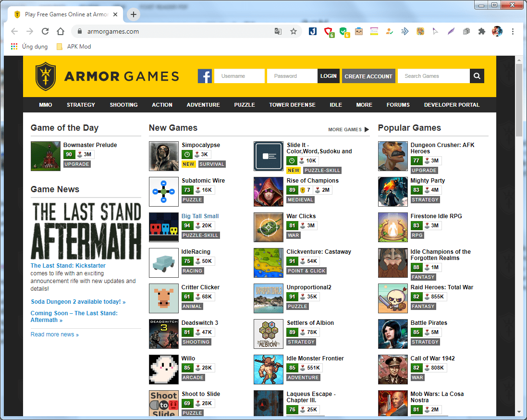The height and width of the screenshot is (420, 527).
Task: Click the RACING tag under IdleRacing
Action: [193, 271]
